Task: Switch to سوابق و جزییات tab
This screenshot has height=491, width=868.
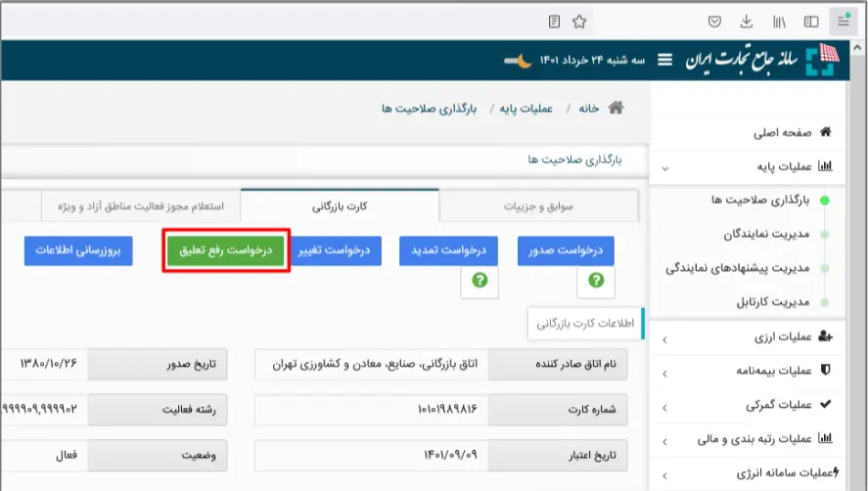Action: (538, 206)
